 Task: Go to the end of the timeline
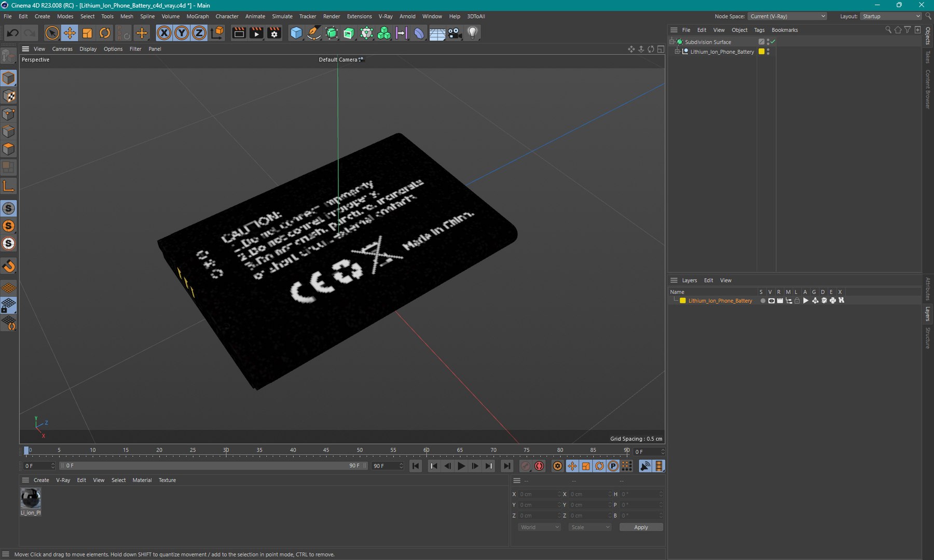(x=507, y=466)
